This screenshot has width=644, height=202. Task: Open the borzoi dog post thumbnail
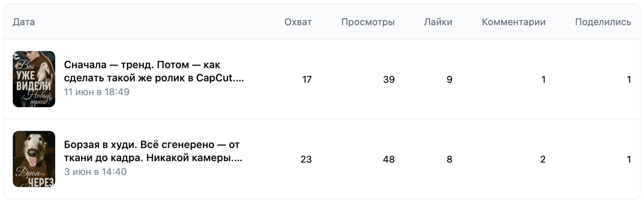coord(34,159)
